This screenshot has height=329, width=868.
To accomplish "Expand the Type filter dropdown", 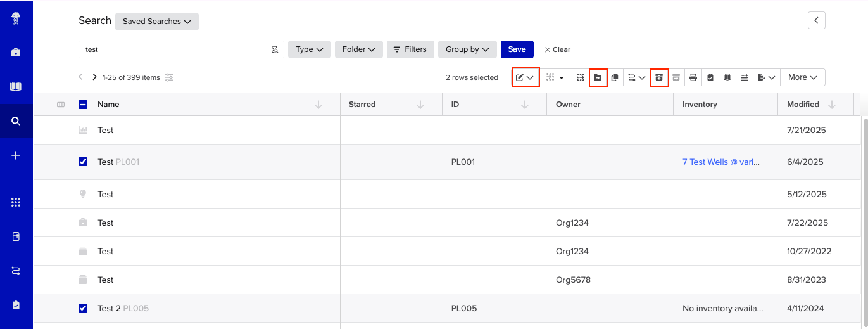I will [x=309, y=49].
